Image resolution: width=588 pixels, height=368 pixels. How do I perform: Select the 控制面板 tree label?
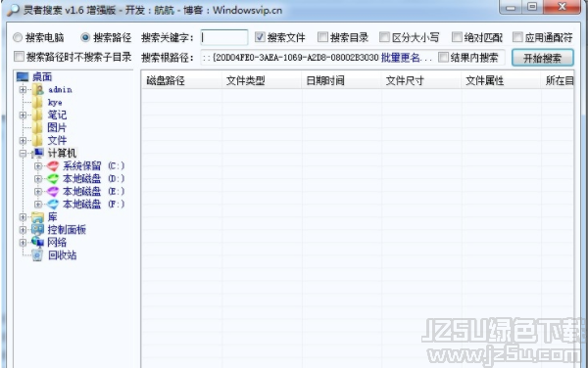(67, 229)
